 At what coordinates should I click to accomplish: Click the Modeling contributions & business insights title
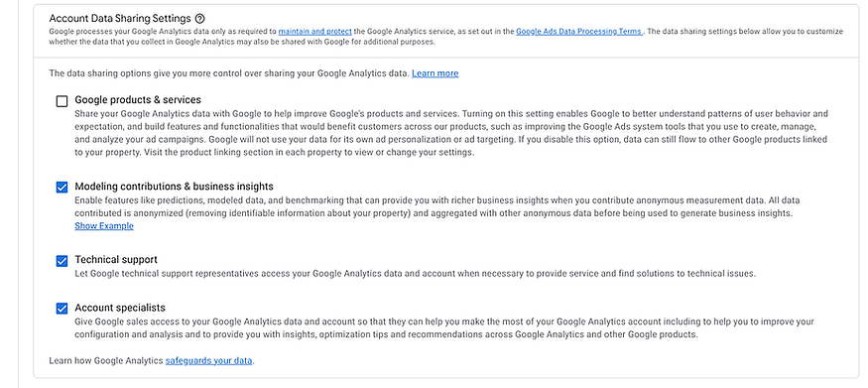[174, 187]
